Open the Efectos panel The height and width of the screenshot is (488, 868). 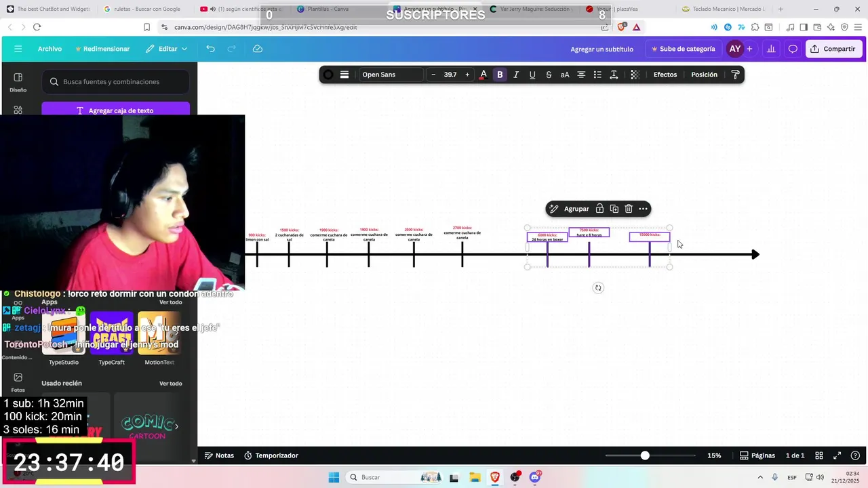pos(665,75)
